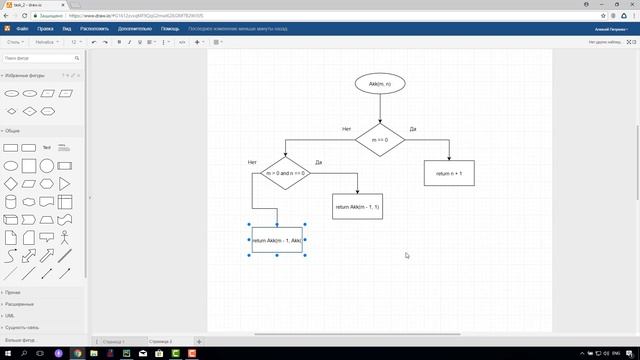Select the Text shape in Общие

(47, 148)
